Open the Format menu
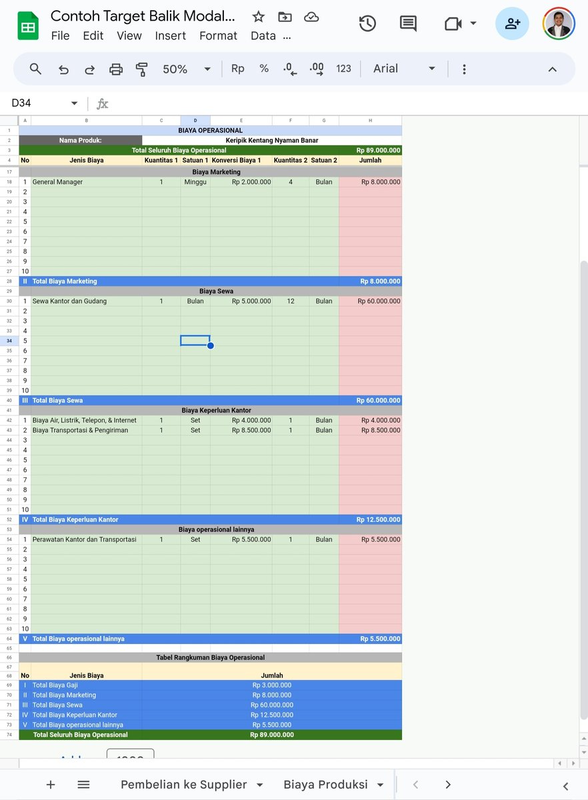 (218, 36)
